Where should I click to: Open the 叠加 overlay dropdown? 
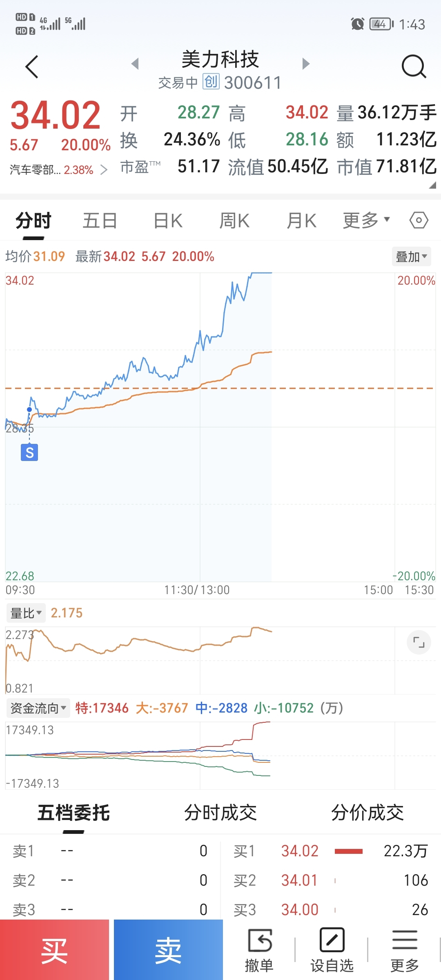tap(411, 257)
